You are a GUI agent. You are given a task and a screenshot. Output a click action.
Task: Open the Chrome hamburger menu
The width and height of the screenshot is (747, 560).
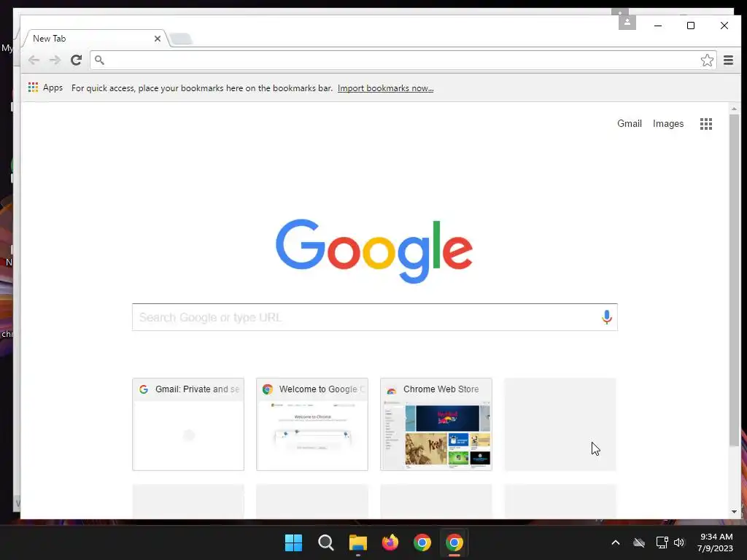pyautogui.click(x=729, y=60)
